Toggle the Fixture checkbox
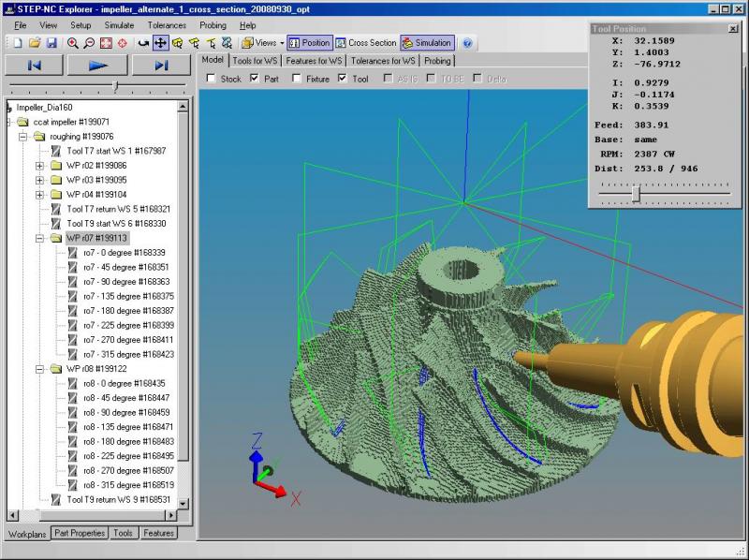749x560 pixels. [x=298, y=79]
